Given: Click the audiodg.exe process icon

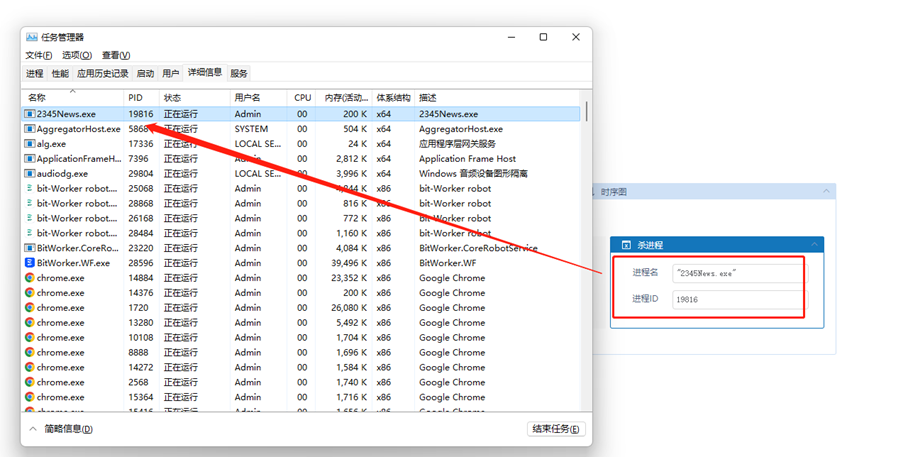Looking at the screenshot, I should (x=30, y=174).
